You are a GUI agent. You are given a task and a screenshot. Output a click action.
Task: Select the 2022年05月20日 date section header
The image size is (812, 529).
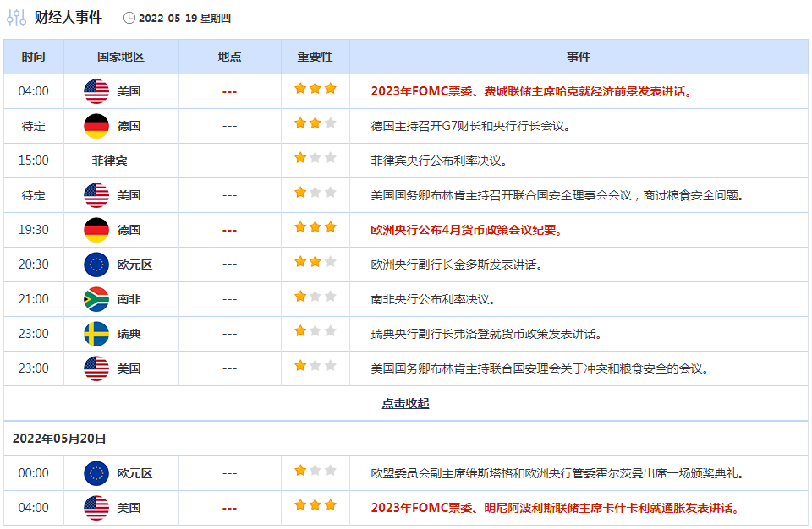[x=59, y=439]
